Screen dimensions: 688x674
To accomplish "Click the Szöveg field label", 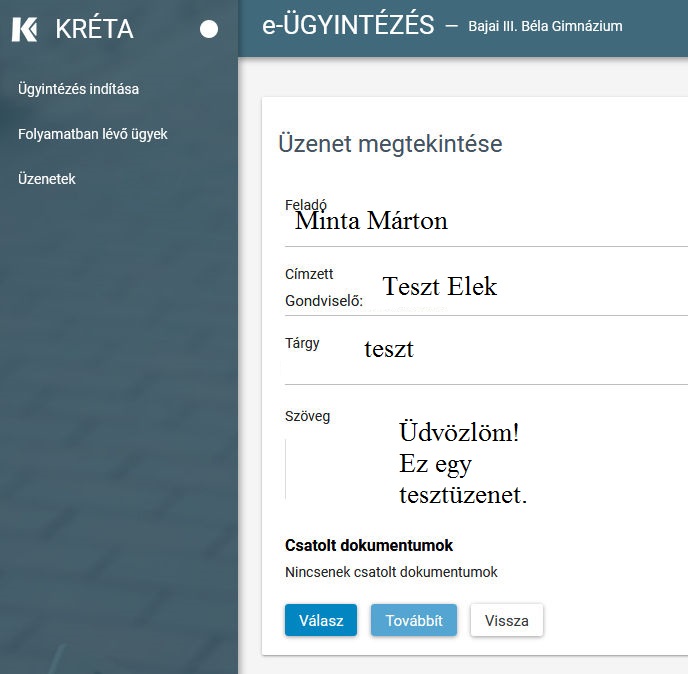I will 307,416.
